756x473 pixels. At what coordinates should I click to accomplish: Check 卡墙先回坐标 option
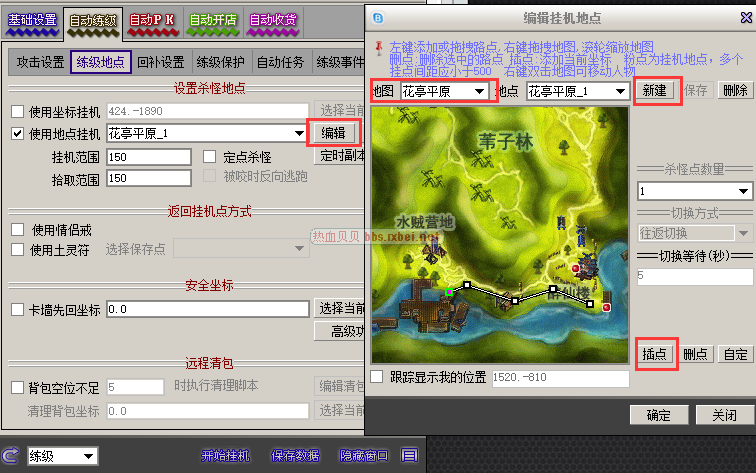[x=17, y=309]
